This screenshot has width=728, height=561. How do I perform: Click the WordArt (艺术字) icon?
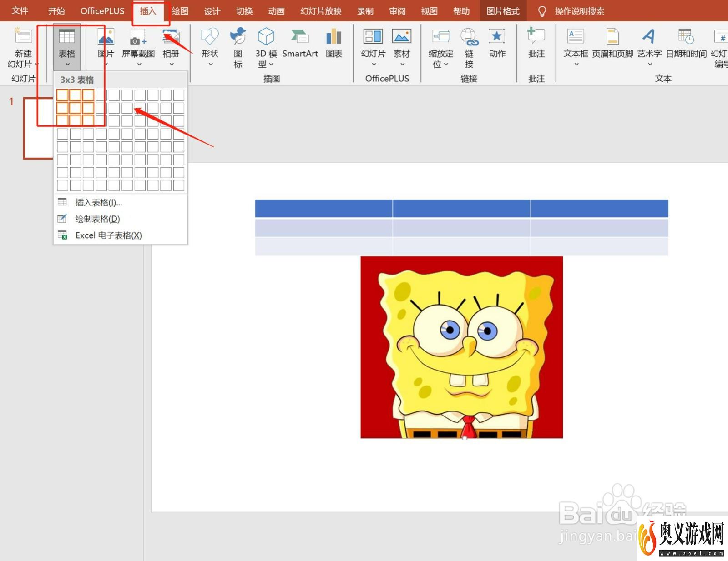649,36
